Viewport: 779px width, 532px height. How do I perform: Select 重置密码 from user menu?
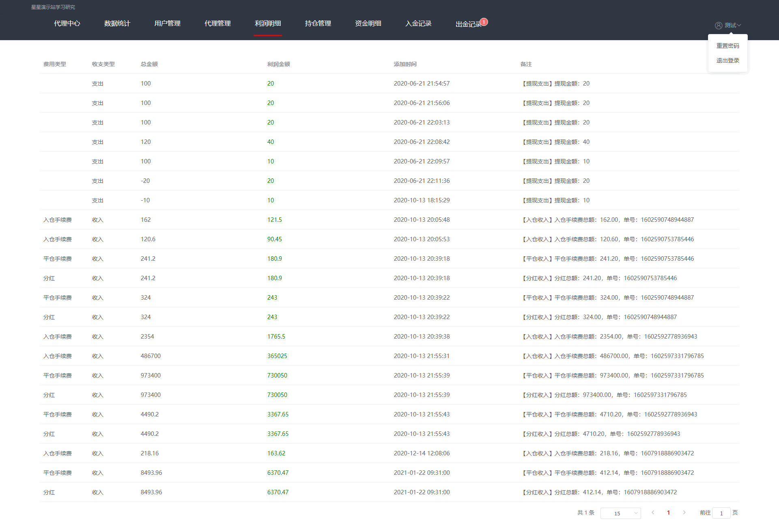(727, 46)
